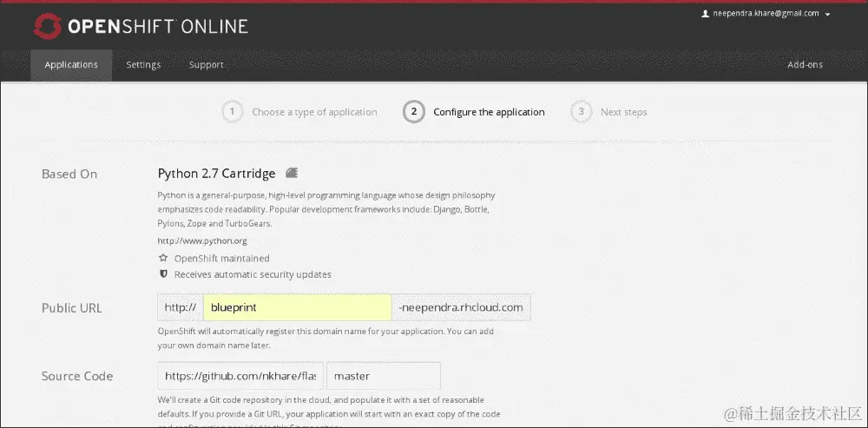Image resolution: width=868 pixels, height=428 pixels.
Task: Focus the blueprint application name field
Action: pyautogui.click(x=298, y=307)
